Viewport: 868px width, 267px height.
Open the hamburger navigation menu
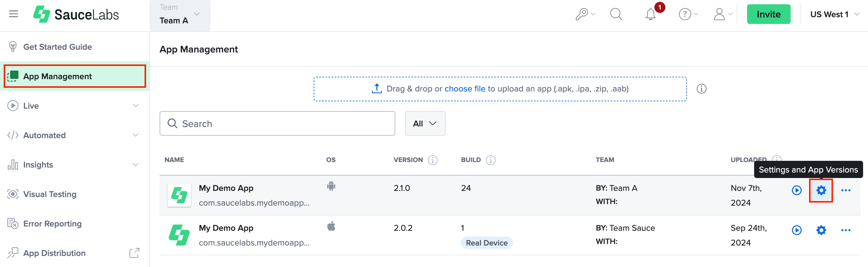coord(14,14)
